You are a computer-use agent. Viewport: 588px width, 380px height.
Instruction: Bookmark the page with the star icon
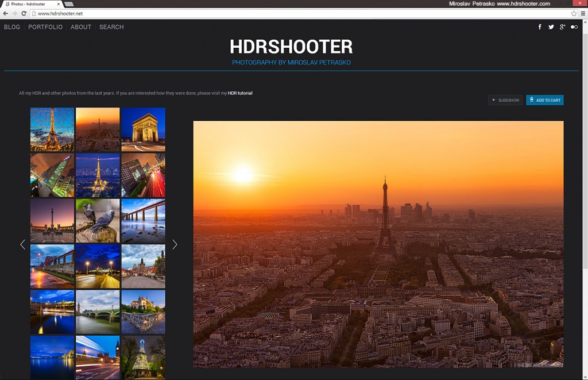click(x=574, y=13)
